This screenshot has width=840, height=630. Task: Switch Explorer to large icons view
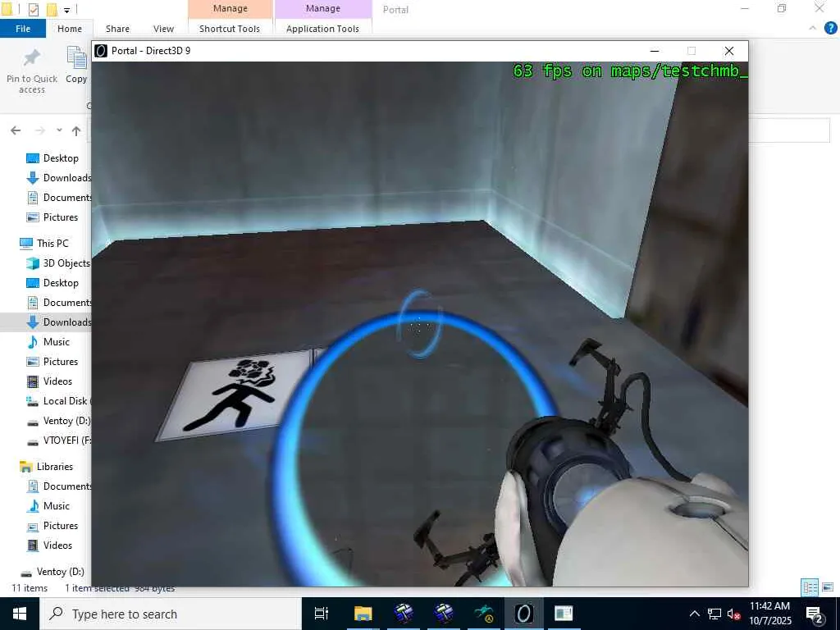(828, 587)
